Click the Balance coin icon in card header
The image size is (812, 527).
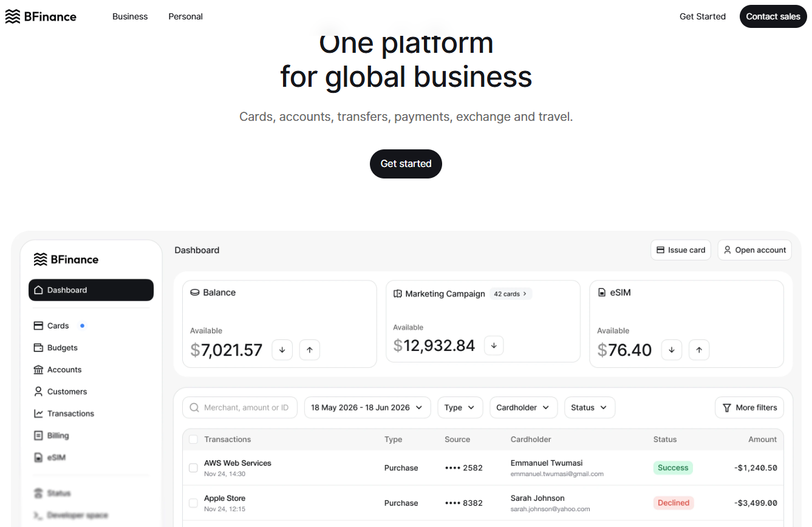point(195,292)
